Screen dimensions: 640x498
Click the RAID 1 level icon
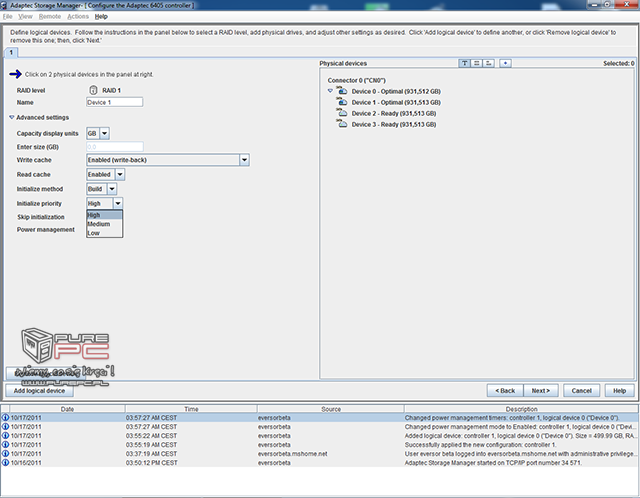tap(93, 90)
